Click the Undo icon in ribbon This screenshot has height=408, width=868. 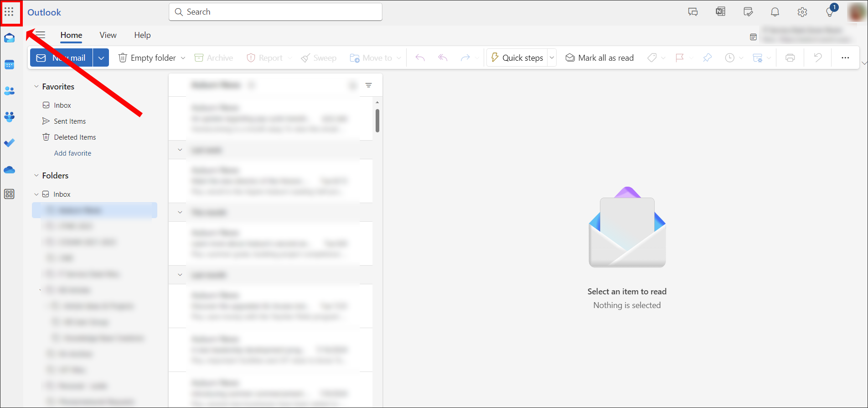[x=818, y=58]
